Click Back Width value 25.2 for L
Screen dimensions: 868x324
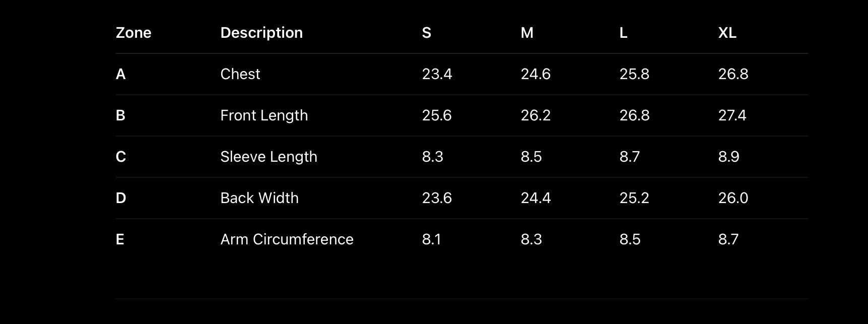(634, 198)
